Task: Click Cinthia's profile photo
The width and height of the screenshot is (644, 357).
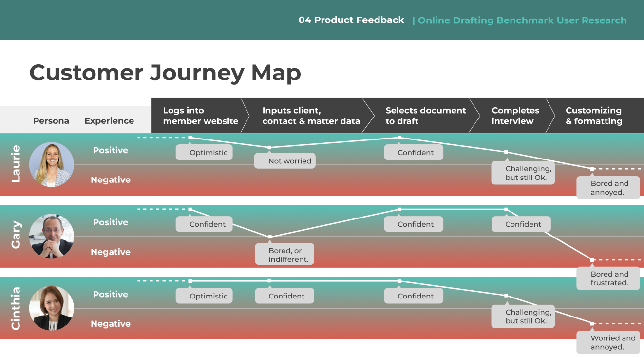Action: [52, 308]
